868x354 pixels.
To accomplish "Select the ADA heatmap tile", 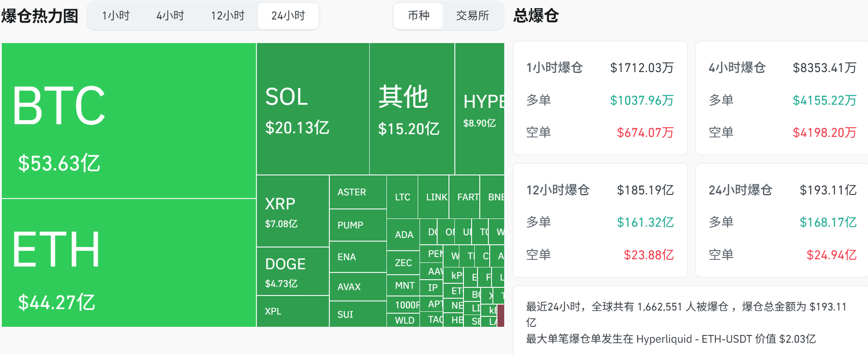I will tap(403, 235).
